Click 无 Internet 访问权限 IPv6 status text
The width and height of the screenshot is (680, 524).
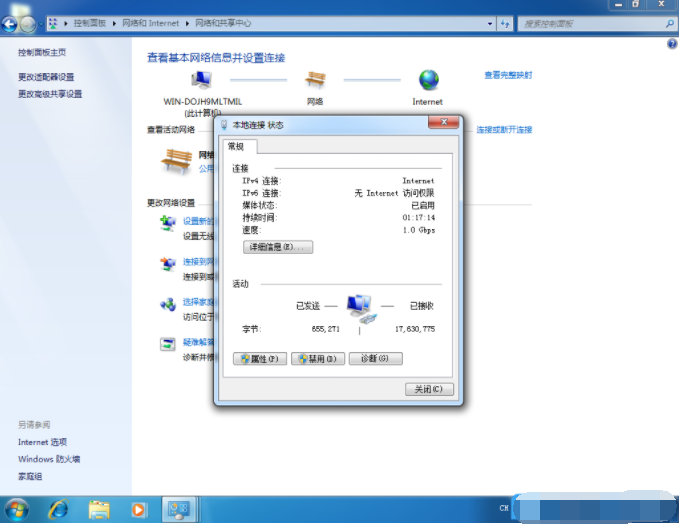(394, 193)
